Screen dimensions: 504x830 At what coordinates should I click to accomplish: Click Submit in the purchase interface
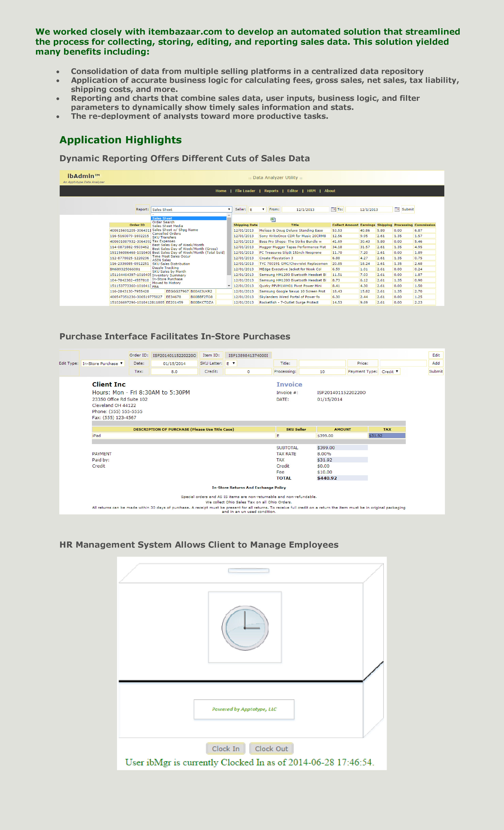click(436, 371)
